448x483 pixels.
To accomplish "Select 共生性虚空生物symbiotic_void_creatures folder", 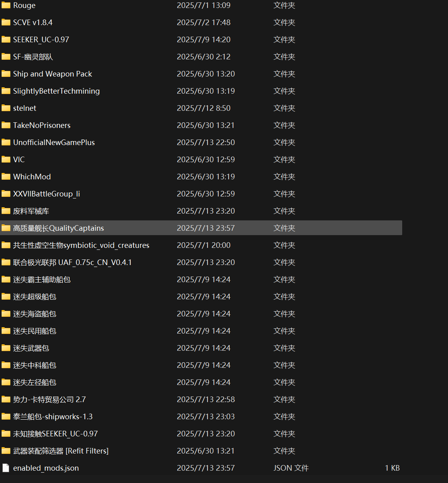I will coord(81,245).
